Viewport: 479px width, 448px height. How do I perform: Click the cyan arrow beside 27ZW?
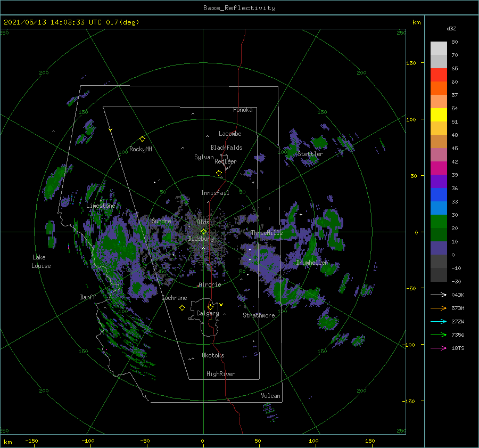point(439,321)
